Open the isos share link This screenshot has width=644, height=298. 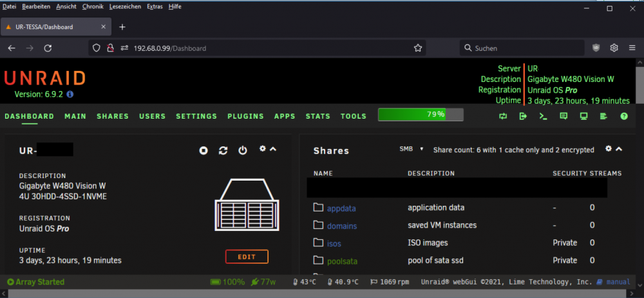tap(334, 244)
